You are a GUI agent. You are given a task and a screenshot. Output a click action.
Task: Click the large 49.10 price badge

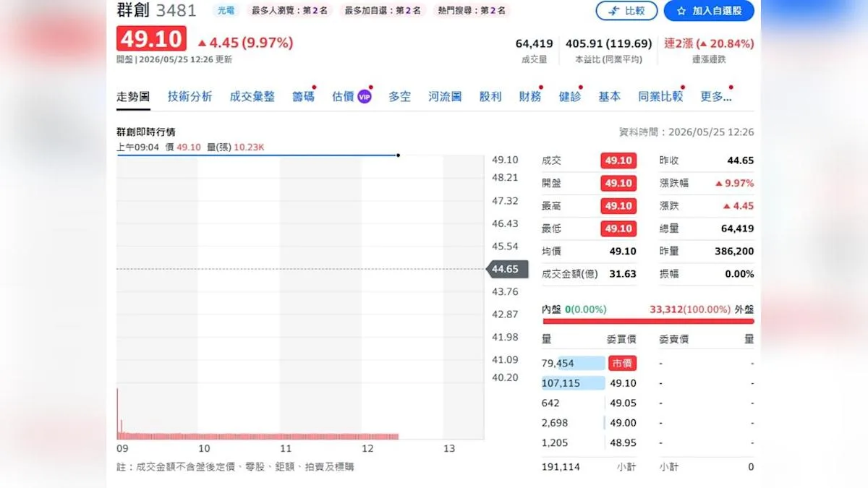coord(152,39)
